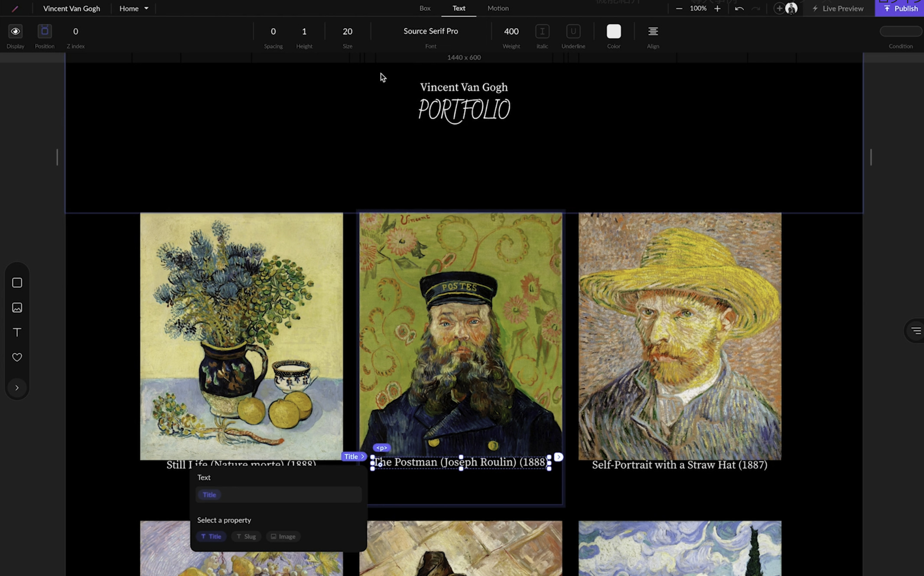924x576 pixels.
Task: Open the white text Color swatch
Action: (x=613, y=31)
